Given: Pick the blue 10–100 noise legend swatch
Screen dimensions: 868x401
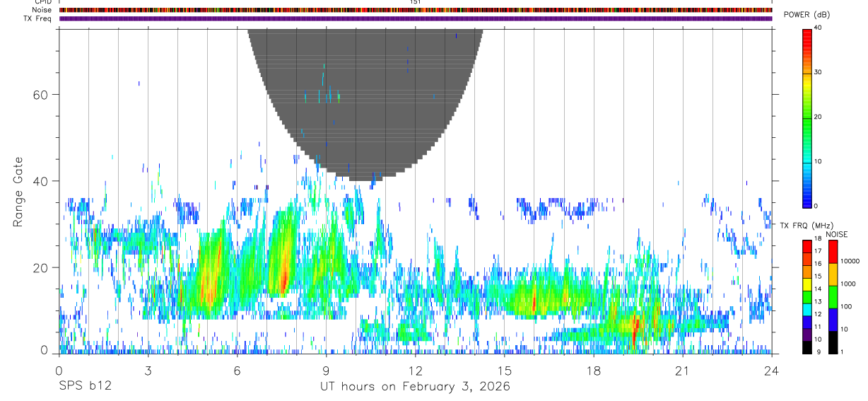Looking at the screenshot, I should tap(833, 320).
